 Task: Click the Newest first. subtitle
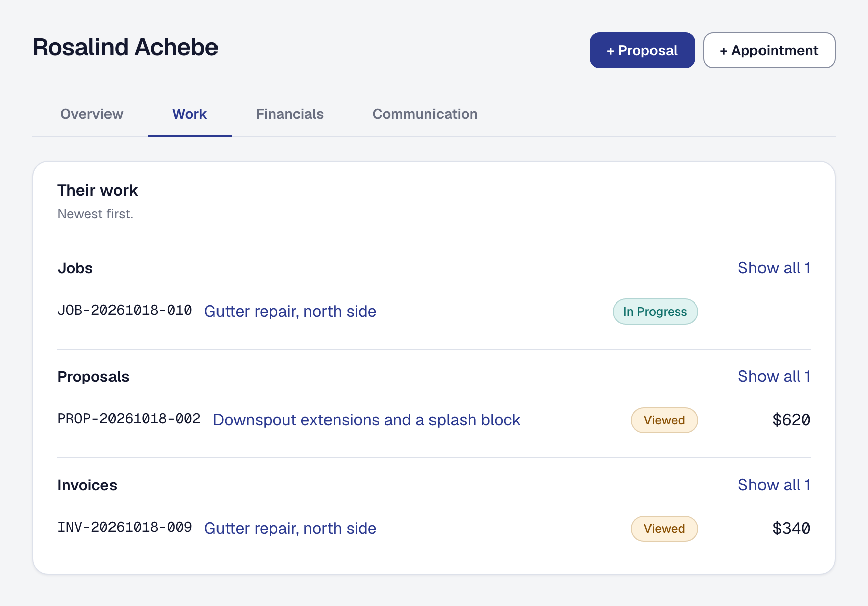(x=95, y=214)
